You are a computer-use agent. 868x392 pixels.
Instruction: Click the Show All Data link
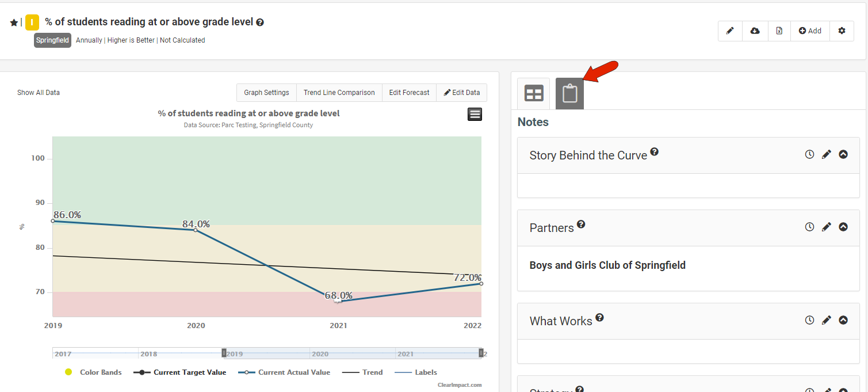click(x=39, y=93)
